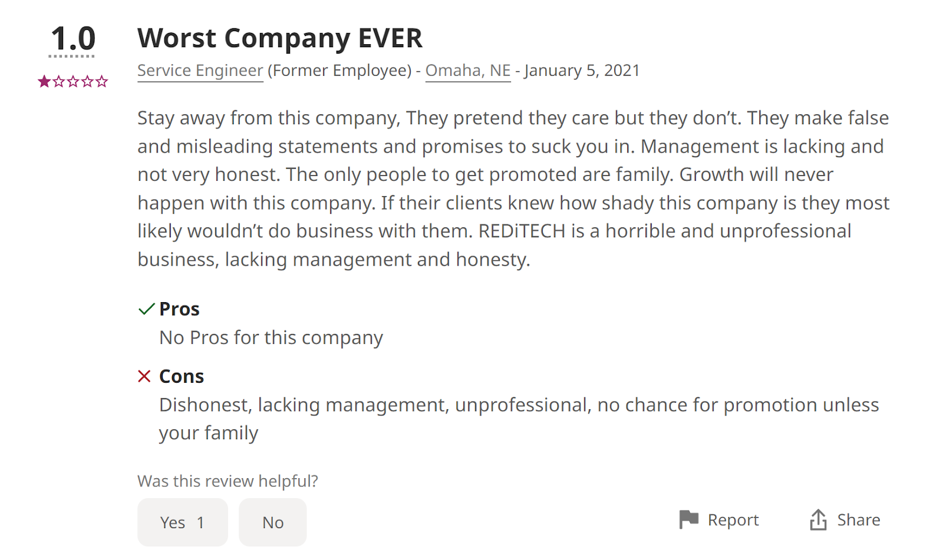Screen dimensions: 943x560
Task: Click the Report flag icon
Action: [x=688, y=519]
